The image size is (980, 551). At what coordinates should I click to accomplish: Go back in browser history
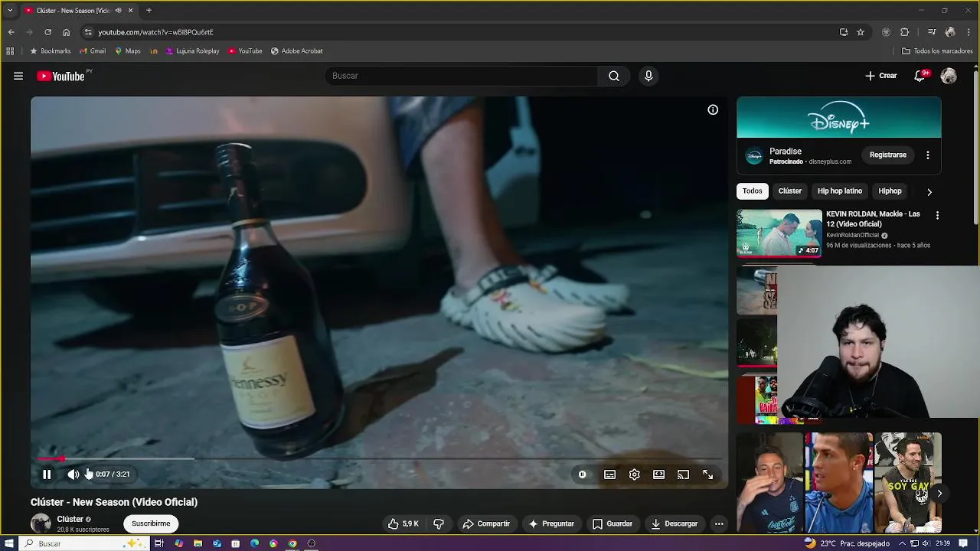pyautogui.click(x=11, y=32)
